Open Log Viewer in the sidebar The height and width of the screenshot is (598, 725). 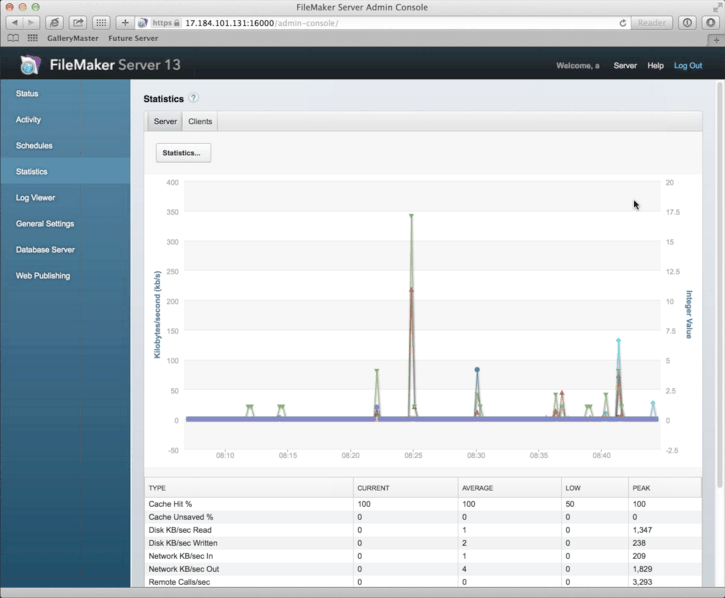36,197
